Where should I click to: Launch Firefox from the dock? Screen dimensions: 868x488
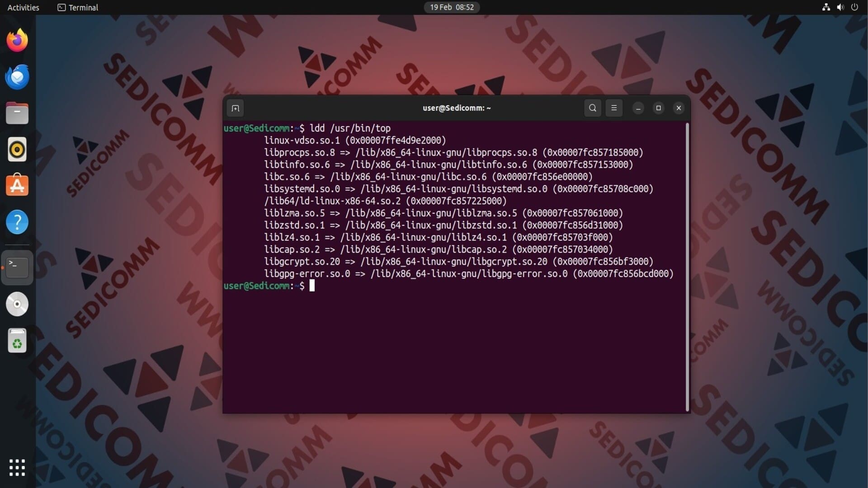(x=17, y=40)
